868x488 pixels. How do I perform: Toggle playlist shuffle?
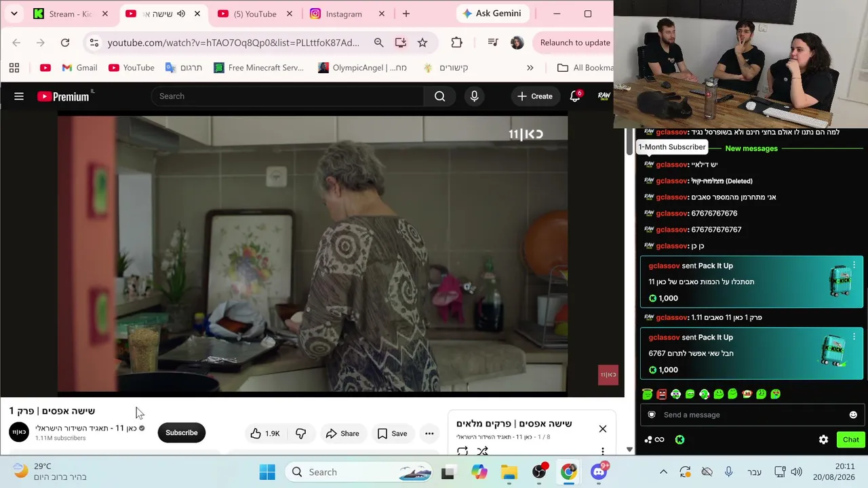coord(482,451)
